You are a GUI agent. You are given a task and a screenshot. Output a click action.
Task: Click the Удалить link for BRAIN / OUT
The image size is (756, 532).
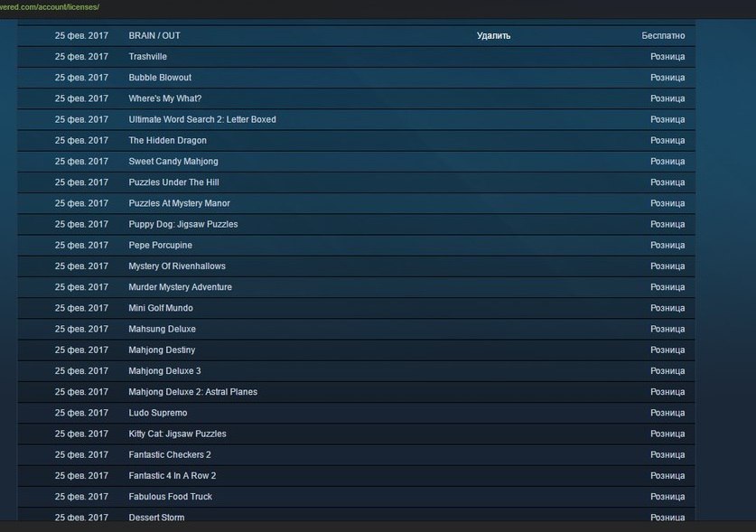[x=493, y=36]
